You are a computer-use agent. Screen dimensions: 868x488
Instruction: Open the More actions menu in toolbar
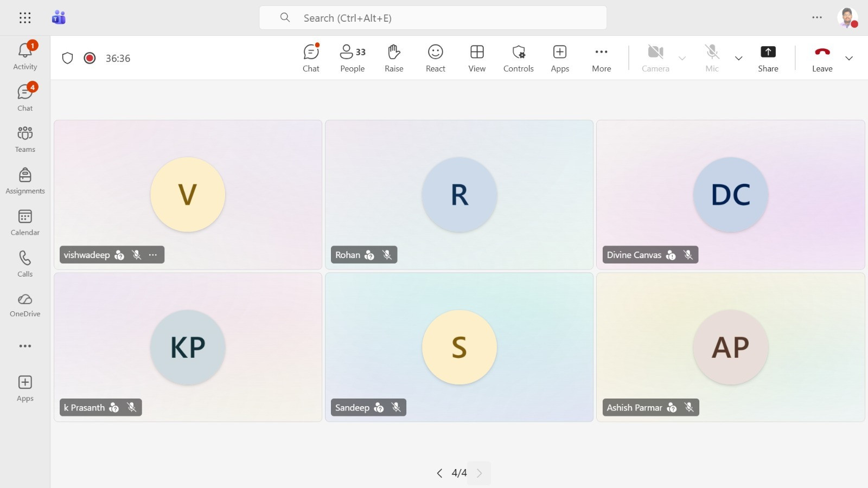[x=601, y=57]
